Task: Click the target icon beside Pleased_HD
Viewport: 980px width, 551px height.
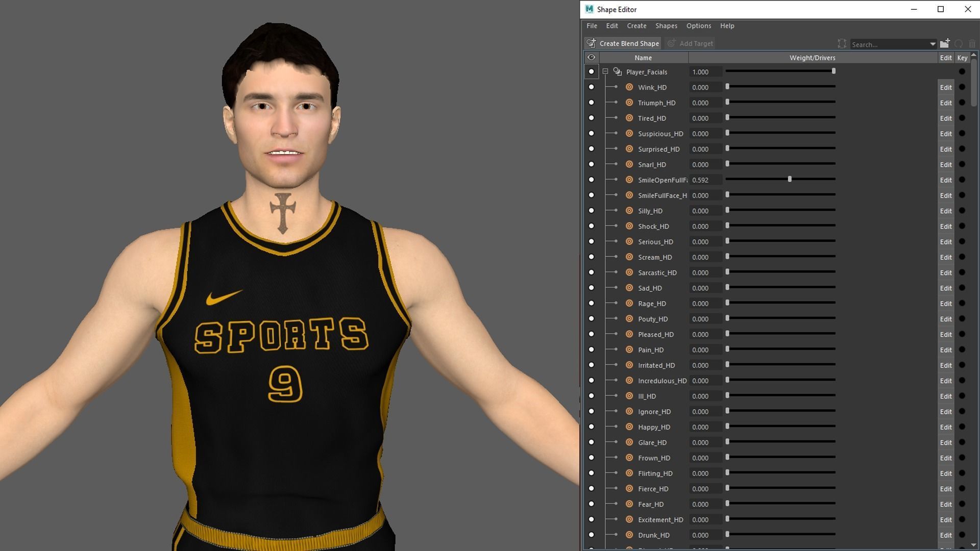Action: pyautogui.click(x=629, y=334)
